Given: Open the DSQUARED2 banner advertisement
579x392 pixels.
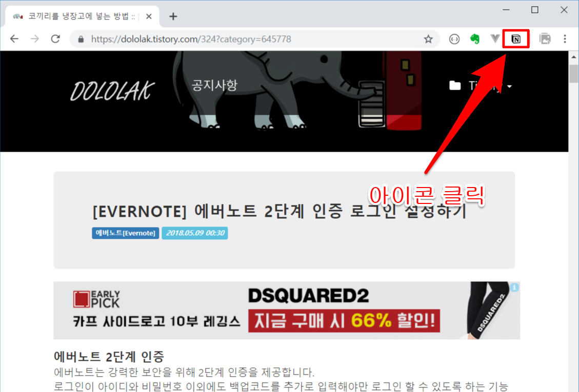Looking at the screenshot, I should (287, 311).
